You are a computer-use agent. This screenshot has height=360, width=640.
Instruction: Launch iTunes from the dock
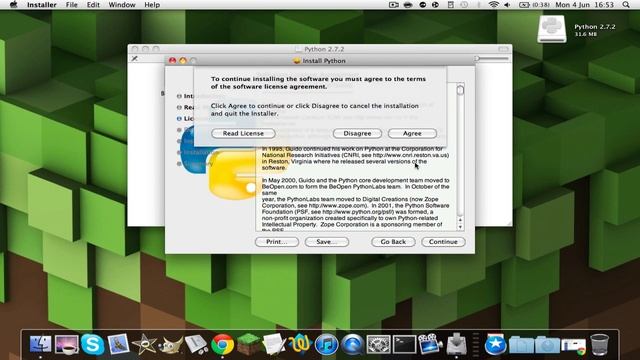[x=326, y=344]
